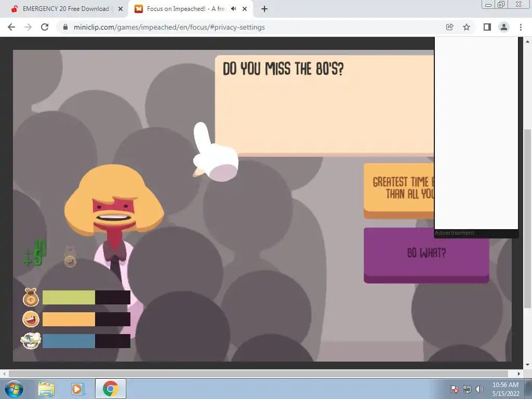The image size is (532, 399).
Task: Go forward to next page
Action: tap(28, 27)
